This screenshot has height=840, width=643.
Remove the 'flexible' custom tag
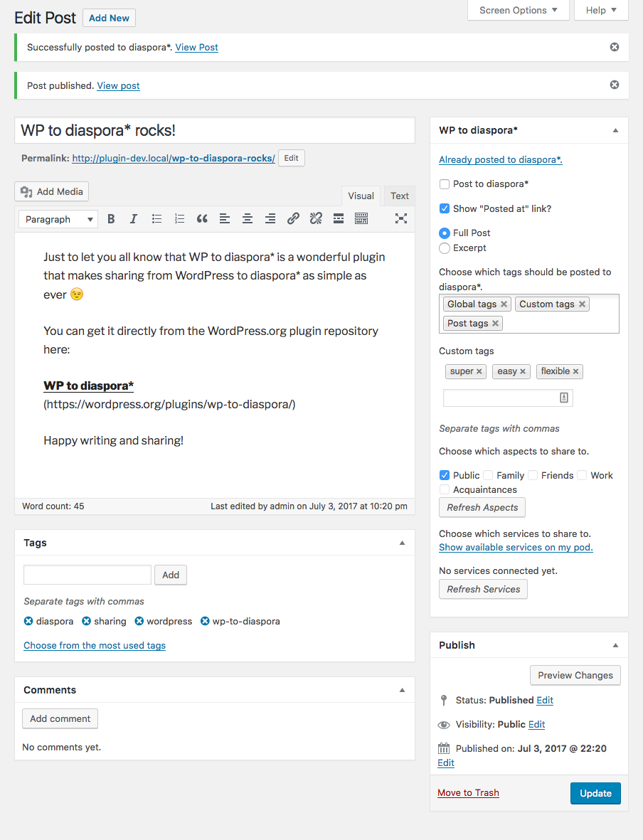[x=575, y=372]
